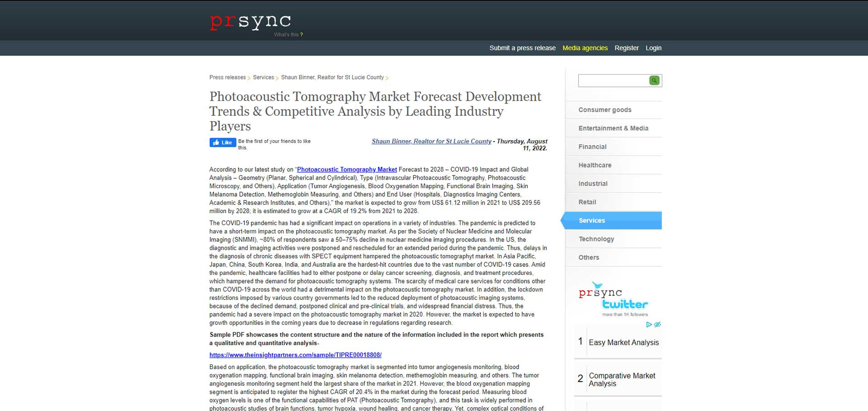This screenshot has height=411, width=868.
Task: Open the Healthcare category
Action: tap(594, 165)
